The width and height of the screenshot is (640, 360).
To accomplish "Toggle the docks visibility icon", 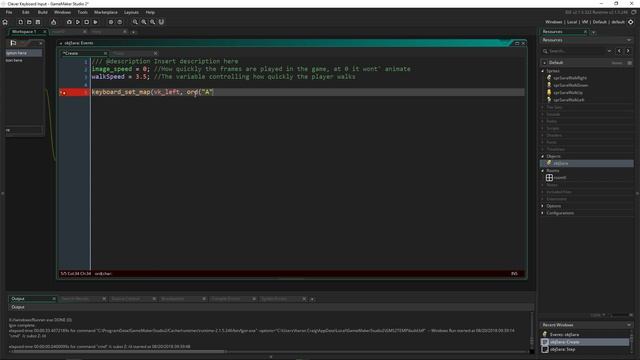I will (161, 22).
